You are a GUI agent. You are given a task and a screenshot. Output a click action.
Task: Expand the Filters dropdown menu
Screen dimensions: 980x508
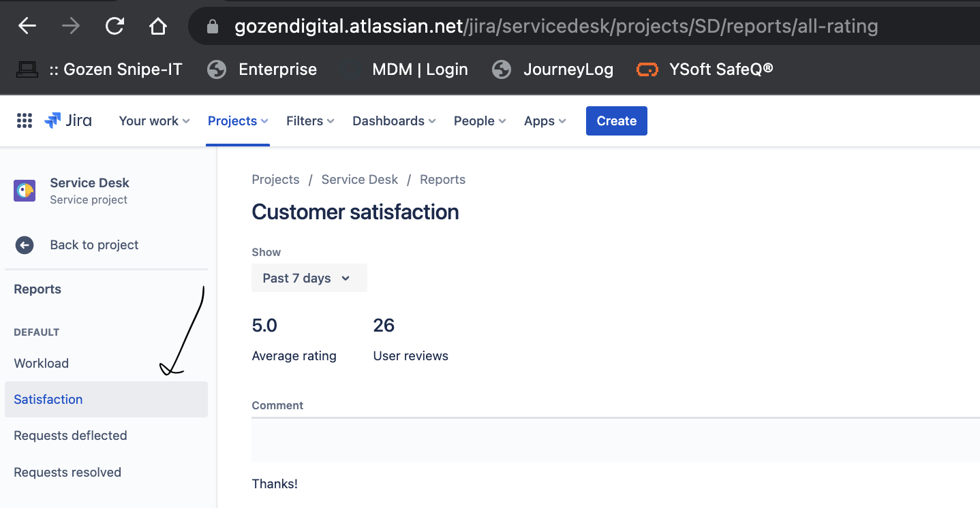click(310, 121)
